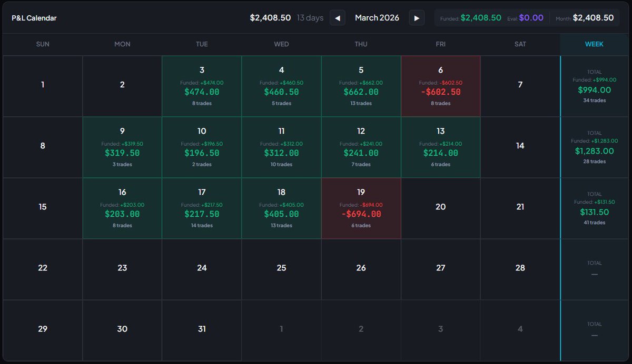Select day March 29

click(x=43, y=330)
